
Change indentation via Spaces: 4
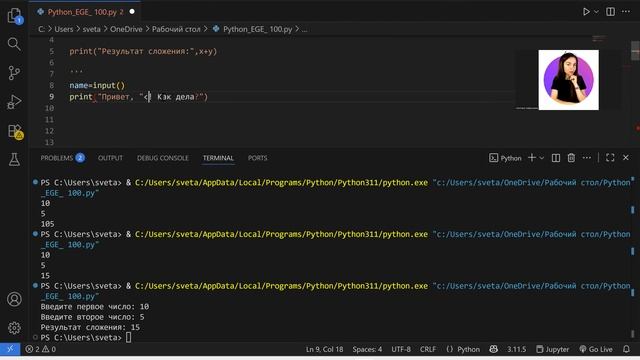click(367, 349)
